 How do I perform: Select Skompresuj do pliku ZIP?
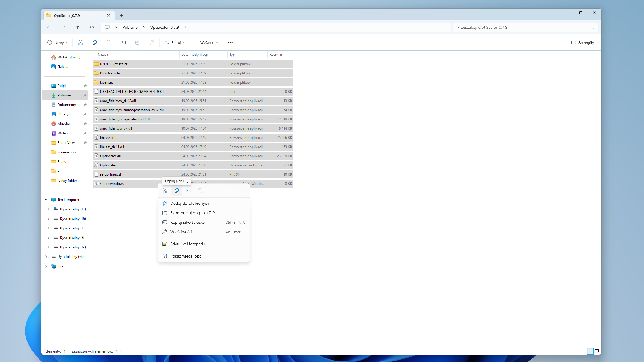[204, 213]
